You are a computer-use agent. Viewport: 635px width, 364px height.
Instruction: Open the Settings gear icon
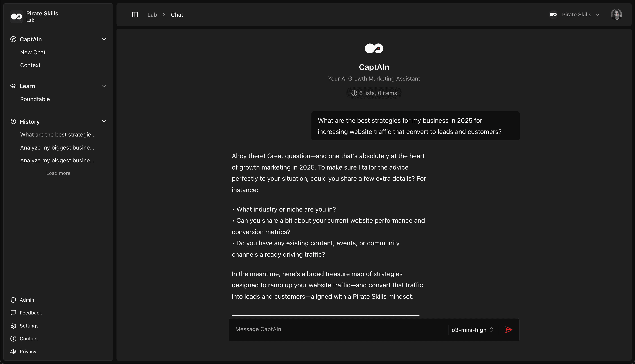(x=13, y=325)
